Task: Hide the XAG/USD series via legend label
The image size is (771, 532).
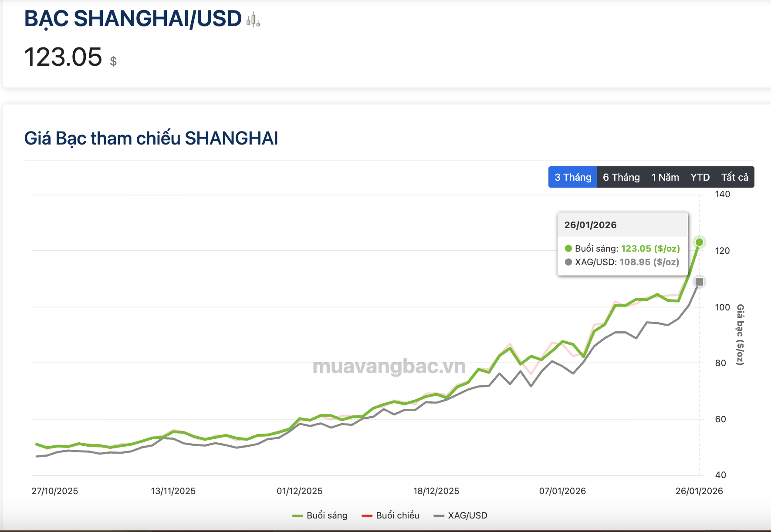Action: pos(467,515)
